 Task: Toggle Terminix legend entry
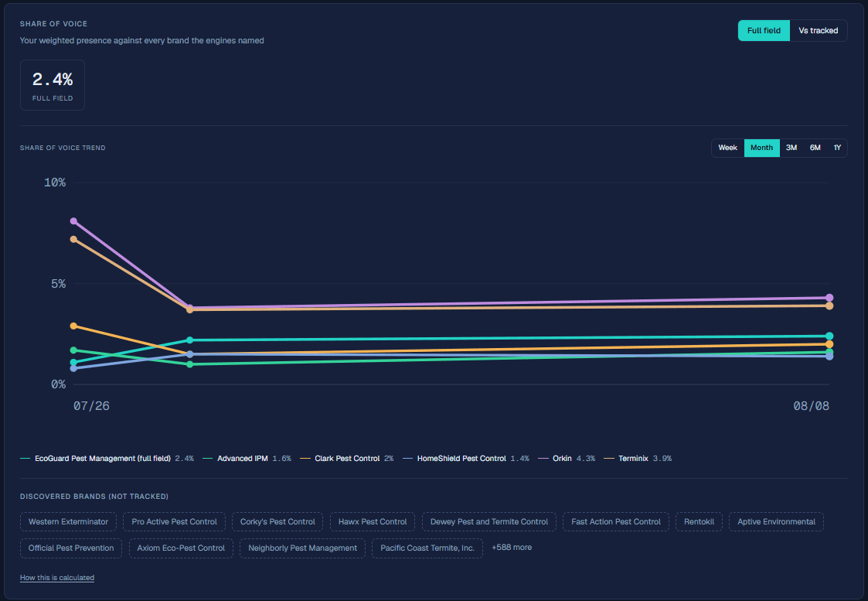638,459
